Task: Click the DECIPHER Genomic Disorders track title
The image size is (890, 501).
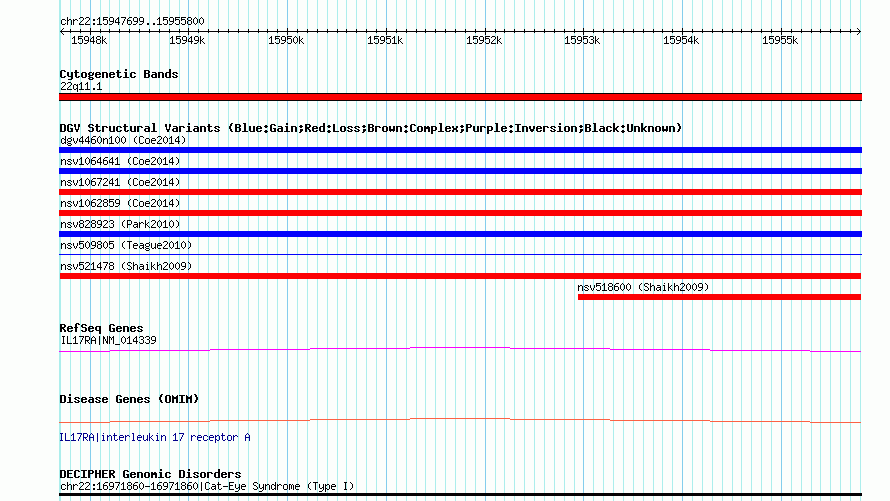Action: pyautogui.click(x=150, y=474)
